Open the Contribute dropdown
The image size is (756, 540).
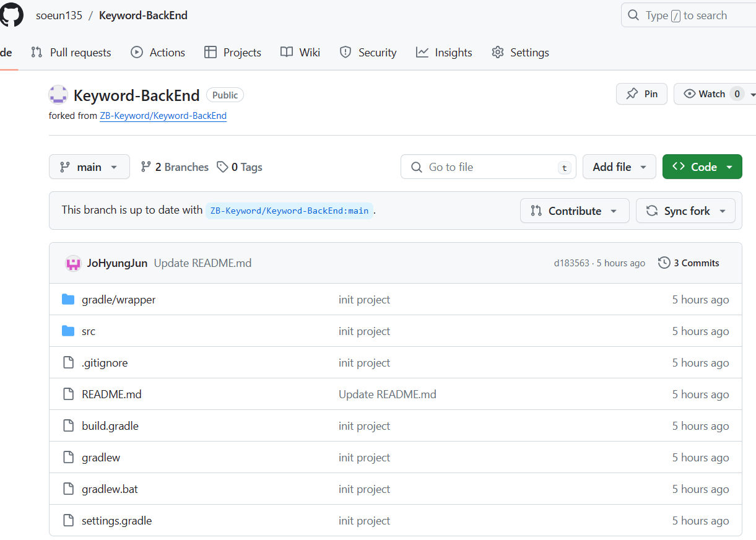click(x=575, y=211)
